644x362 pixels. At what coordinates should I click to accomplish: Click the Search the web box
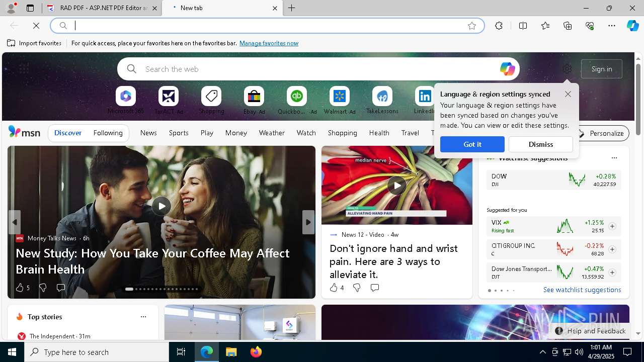(x=318, y=69)
